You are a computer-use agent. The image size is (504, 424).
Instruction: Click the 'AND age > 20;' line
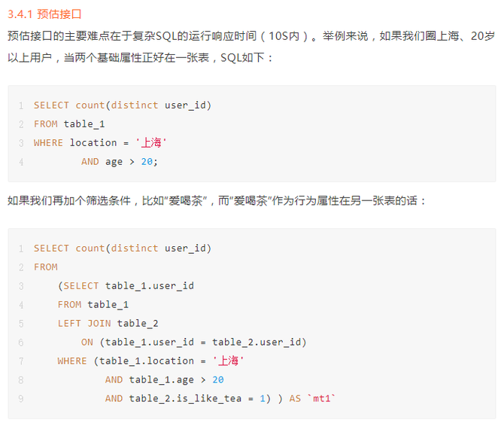pos(120,162)
